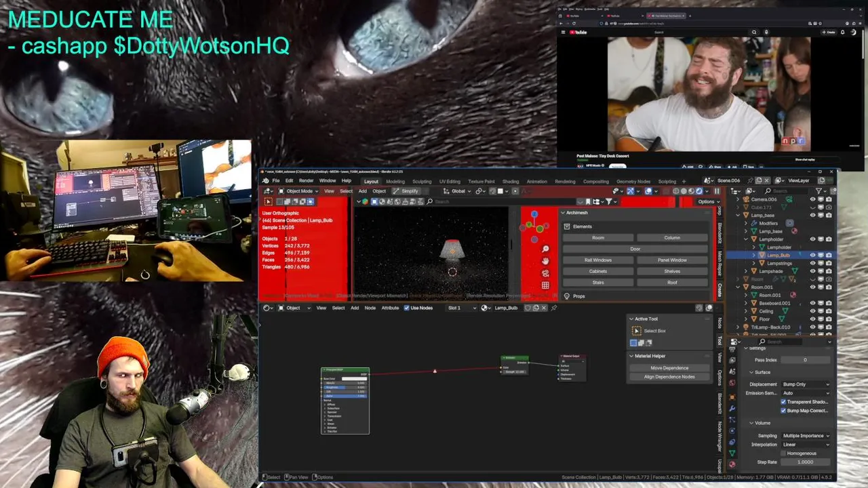Screen dimensions: 868x488
Task: Switch orthographic/perspective with grid icon
Action: point(546,285)
